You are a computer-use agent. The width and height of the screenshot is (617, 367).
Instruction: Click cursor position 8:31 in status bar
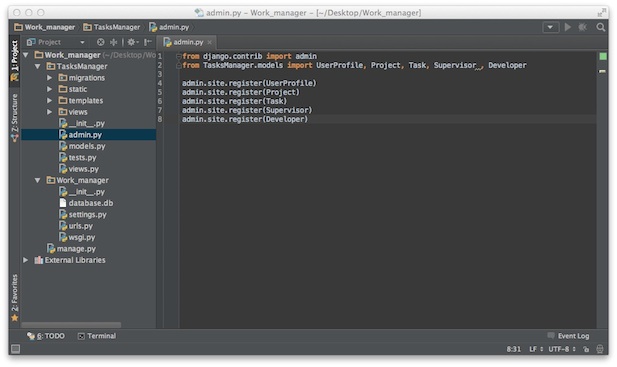[x=513, y=349]
